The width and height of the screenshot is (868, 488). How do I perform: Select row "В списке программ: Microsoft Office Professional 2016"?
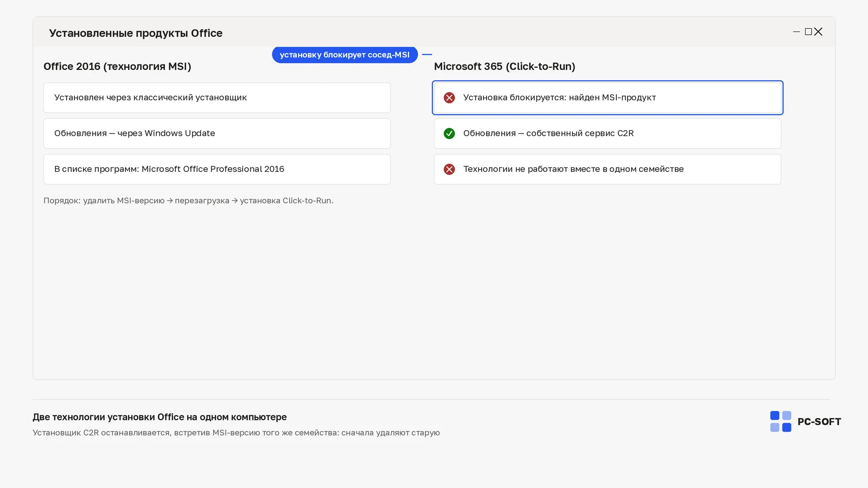coord(217,169)
